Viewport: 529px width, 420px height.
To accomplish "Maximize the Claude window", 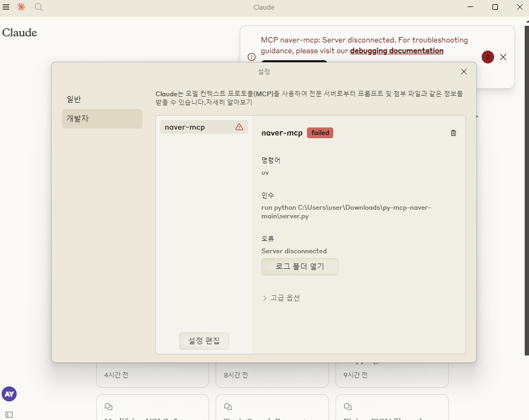I will pyautogui.click(x=495, y=7).
